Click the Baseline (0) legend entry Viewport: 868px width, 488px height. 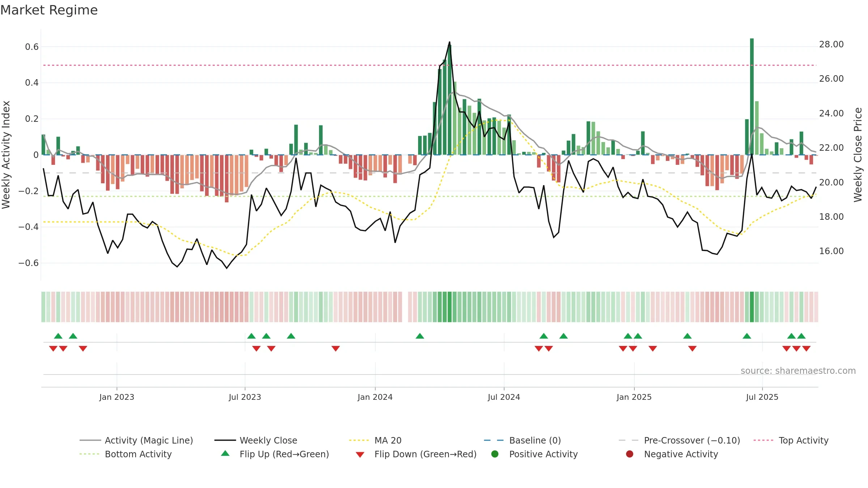(x=523, y=440)
